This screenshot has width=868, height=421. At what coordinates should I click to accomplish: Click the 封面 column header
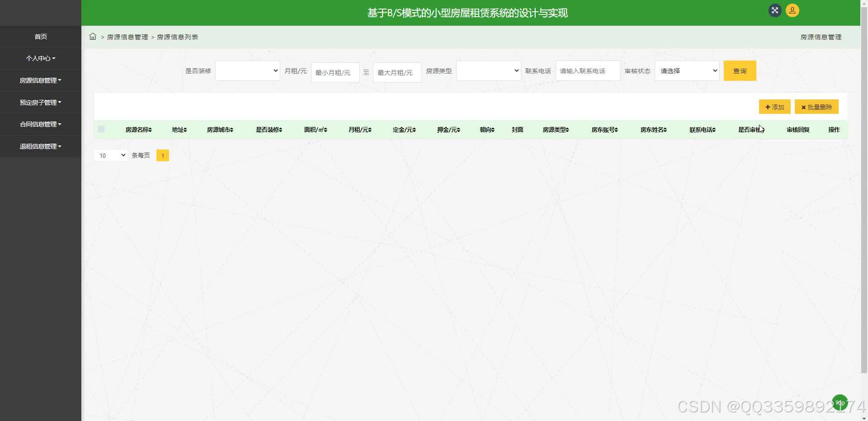pos(518,130)
